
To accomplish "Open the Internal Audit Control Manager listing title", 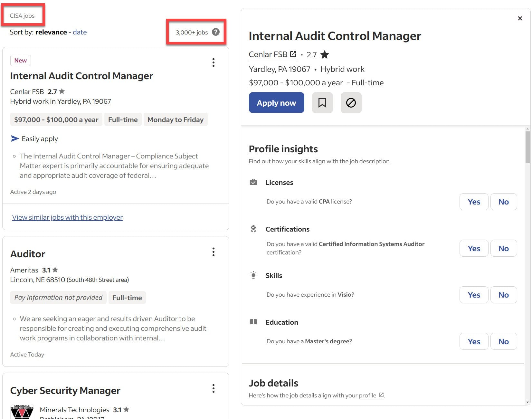I will tap(81, 76).
